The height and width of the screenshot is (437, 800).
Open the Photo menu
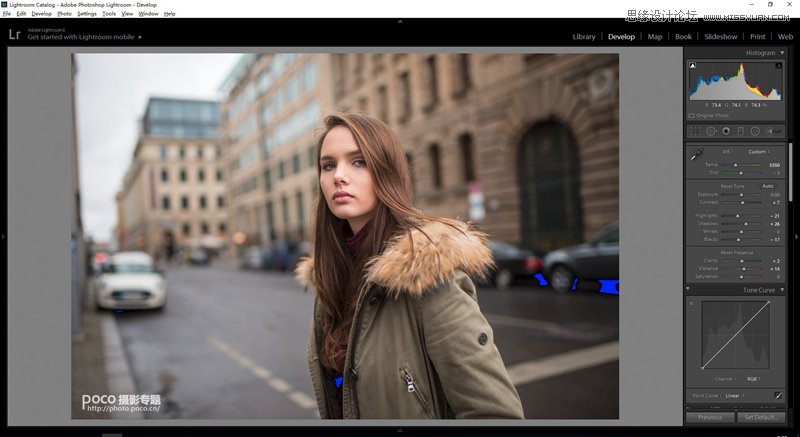click(x=64, y=14)
